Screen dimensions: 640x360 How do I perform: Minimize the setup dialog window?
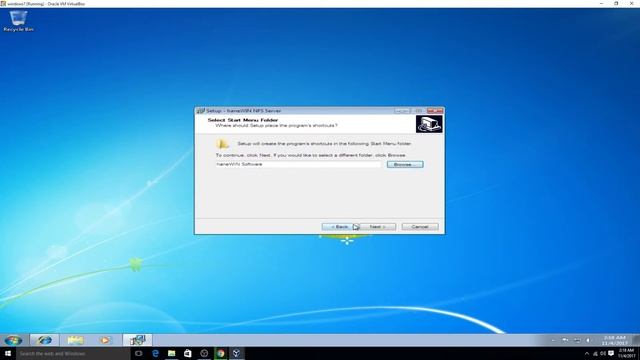click(x=402, y=111)
